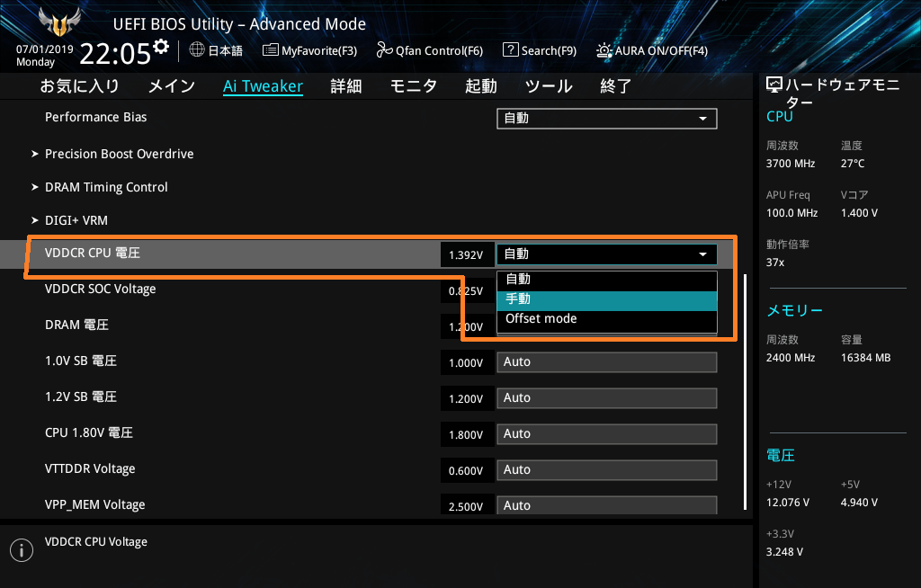921x588 pixels.
Task: Click the 3.248 V reading
Action: pyautogui.click(x=784, y=551)
